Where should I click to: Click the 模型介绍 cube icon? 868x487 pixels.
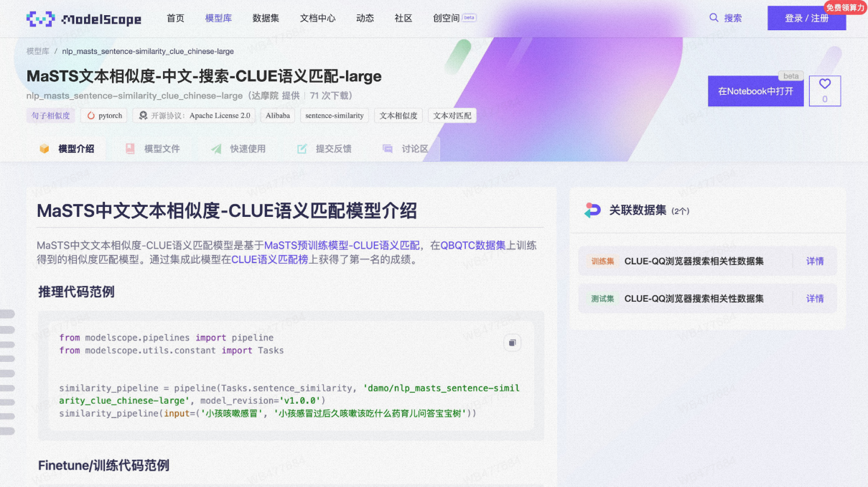pos(45,149)
